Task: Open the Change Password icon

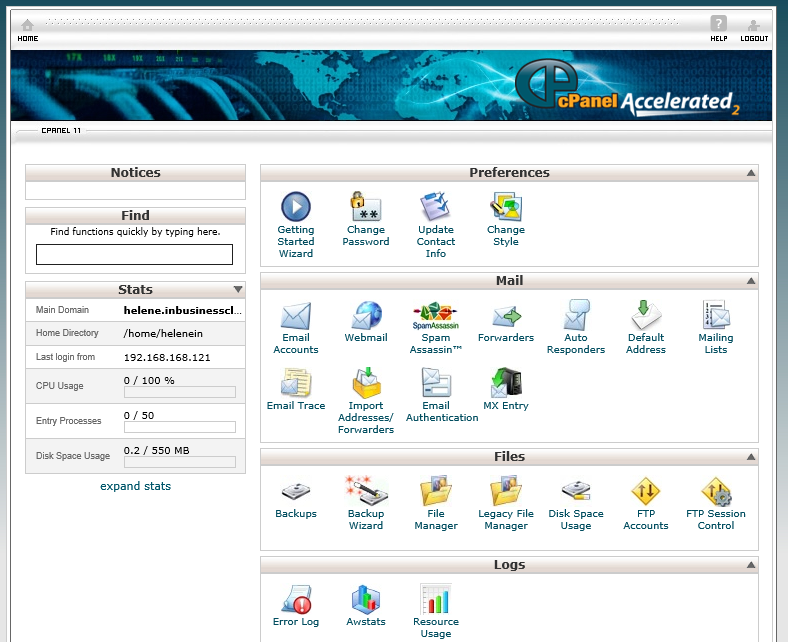Action: 366,207
